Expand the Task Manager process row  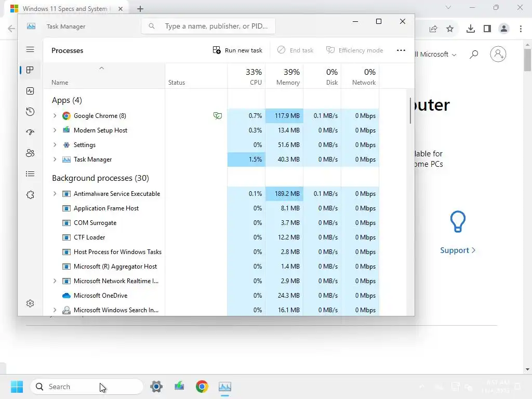click(55, 159)
